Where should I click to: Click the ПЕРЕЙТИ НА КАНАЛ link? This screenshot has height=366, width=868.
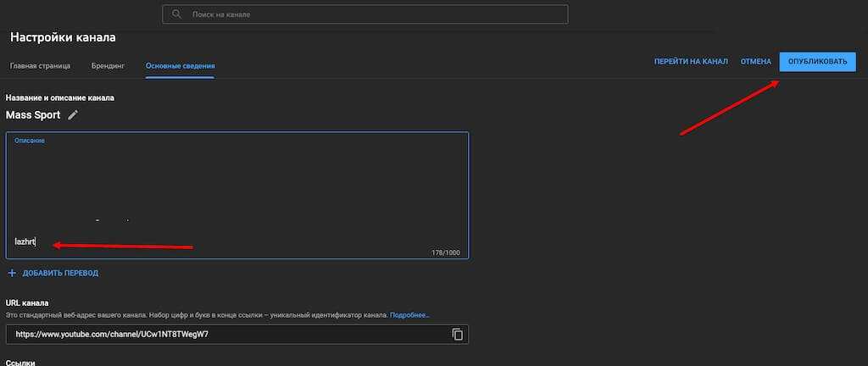click(x=690, y=62)
